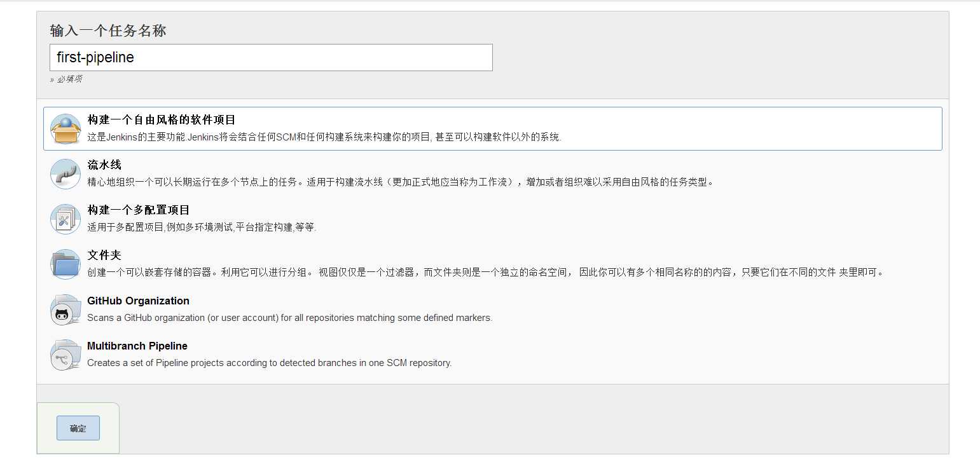This screenshot has width=980, height=476.
Task: Select 构建一个自由风格的软件项目 title
Action: [162, 119]
